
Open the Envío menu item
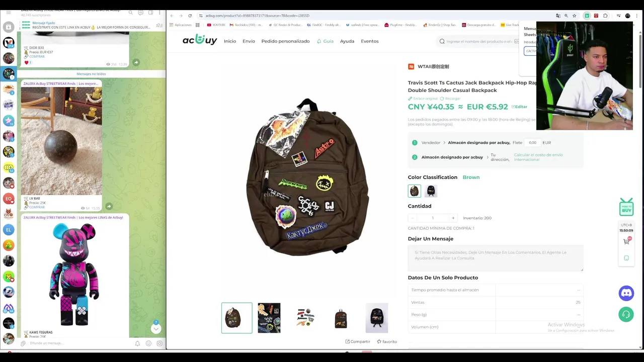tap(249, 41)
